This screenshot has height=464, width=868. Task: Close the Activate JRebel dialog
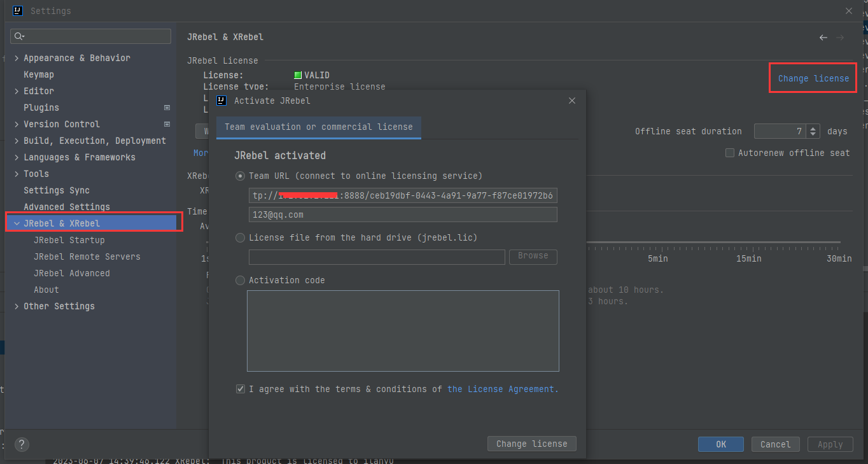(x=571, y=101)
